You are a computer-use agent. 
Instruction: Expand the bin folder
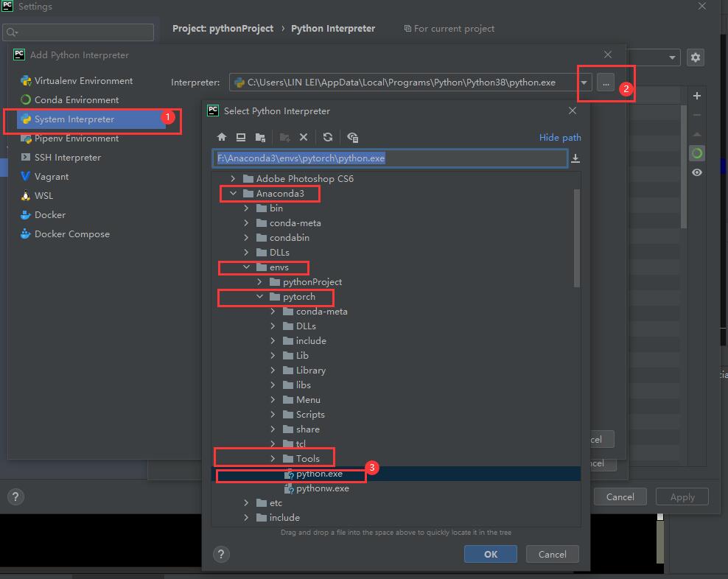pyautogui.click(x=247, y=208)
